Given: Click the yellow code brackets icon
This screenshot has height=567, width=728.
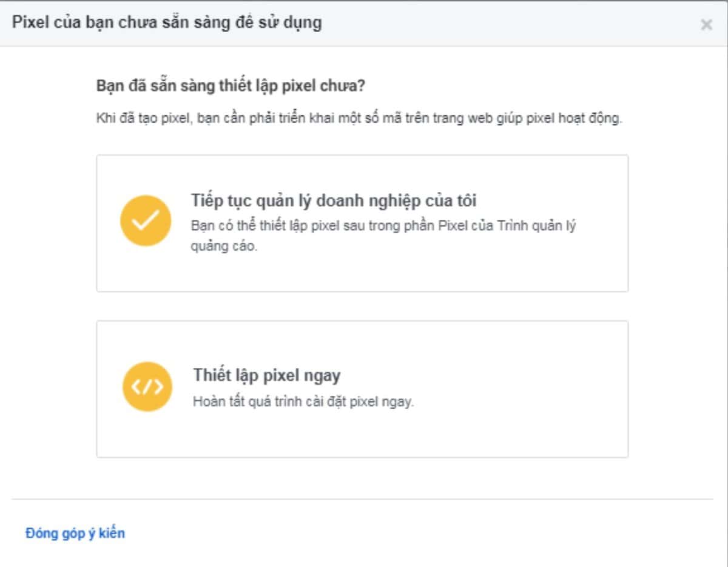Looking at the screenshot, I should (x=147, y=387).
